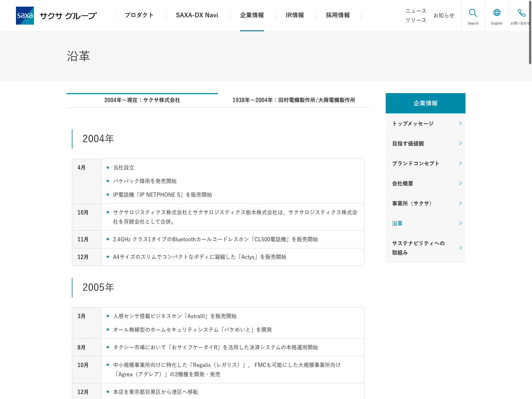Open the phone contact icon
Viewport: 532px width, 399px height.
coord(522,13)
